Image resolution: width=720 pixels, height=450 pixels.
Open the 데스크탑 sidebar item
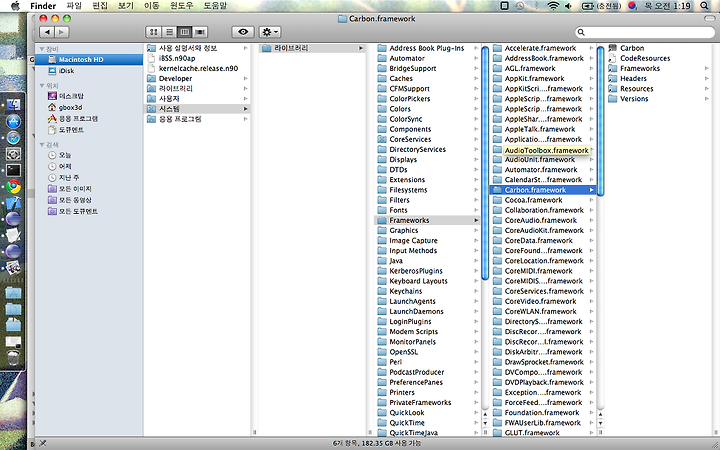[89, 96]
